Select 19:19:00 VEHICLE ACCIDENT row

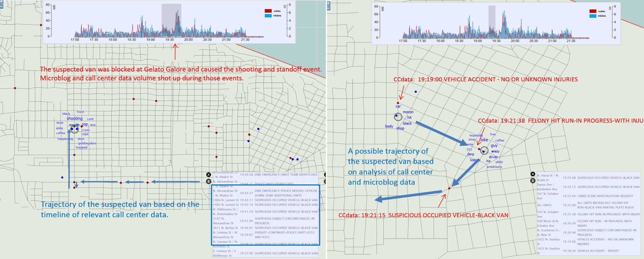[589, 242]
